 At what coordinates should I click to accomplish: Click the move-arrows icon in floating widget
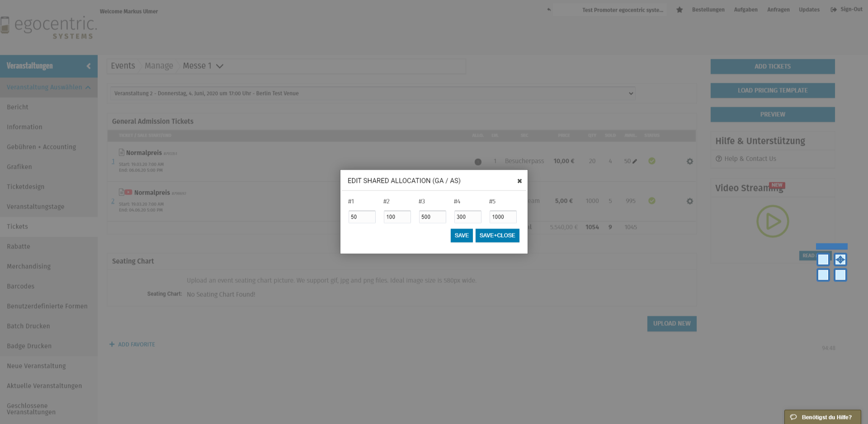840,260
